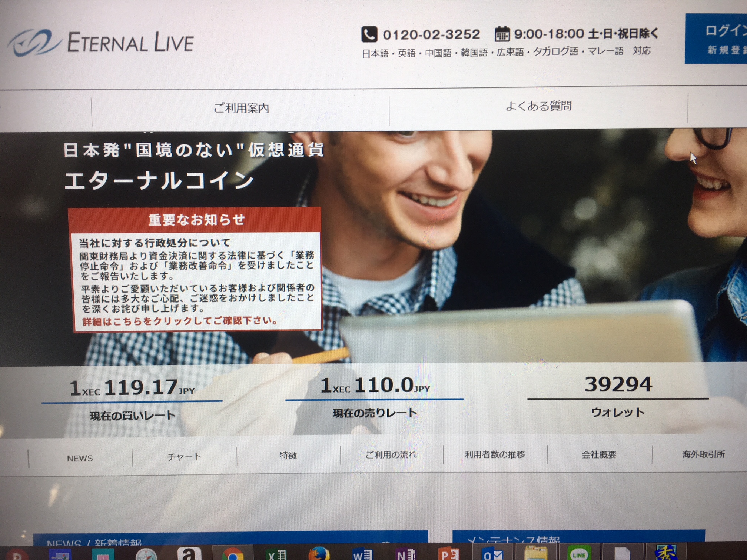Open Safari from the taskbar
747x560 pixels.
[x=146, y=554]
